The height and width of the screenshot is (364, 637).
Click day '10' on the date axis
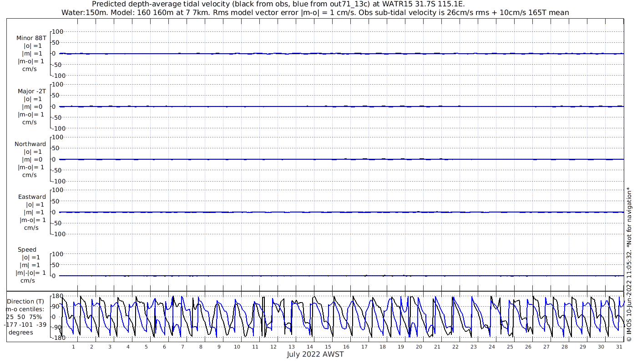237,347
